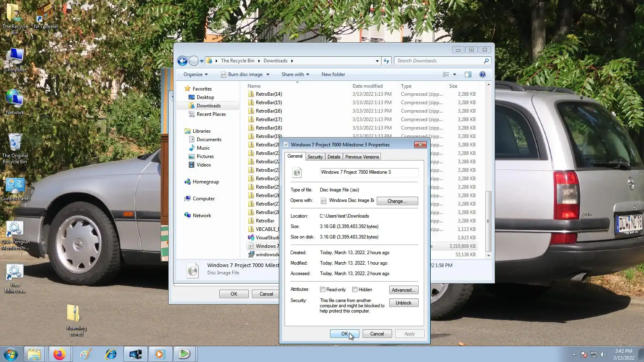The image size is (644, 362).
Task: Click the Forward arrow in the Downloads window
Action: 194,61
